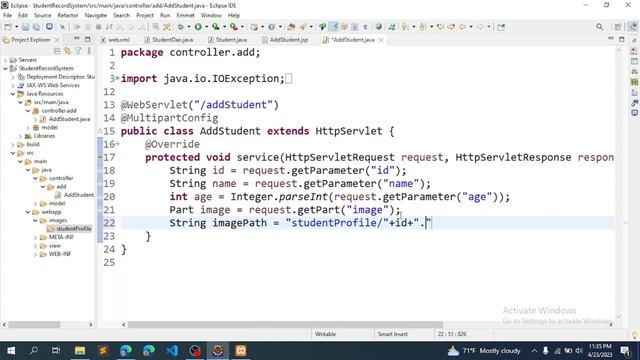Expand the build folder node

click(13, 144)
